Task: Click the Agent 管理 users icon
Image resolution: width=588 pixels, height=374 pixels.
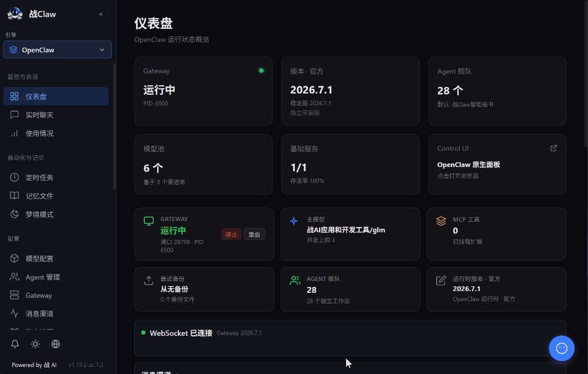Action: [x=14, y=277]
